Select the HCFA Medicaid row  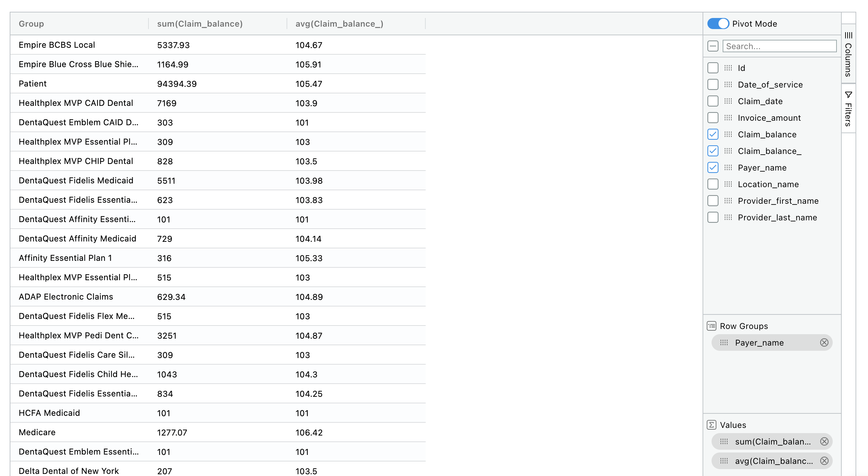pos(218,413)
